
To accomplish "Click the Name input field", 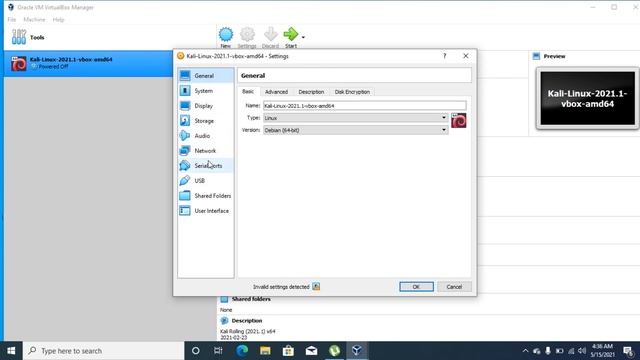I will (364, 106).
